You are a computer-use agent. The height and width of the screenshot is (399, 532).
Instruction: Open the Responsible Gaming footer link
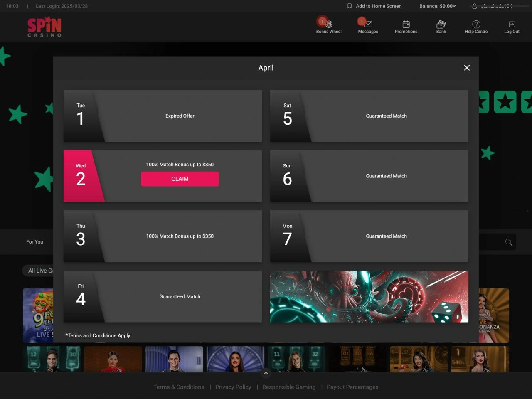(289, 387)
